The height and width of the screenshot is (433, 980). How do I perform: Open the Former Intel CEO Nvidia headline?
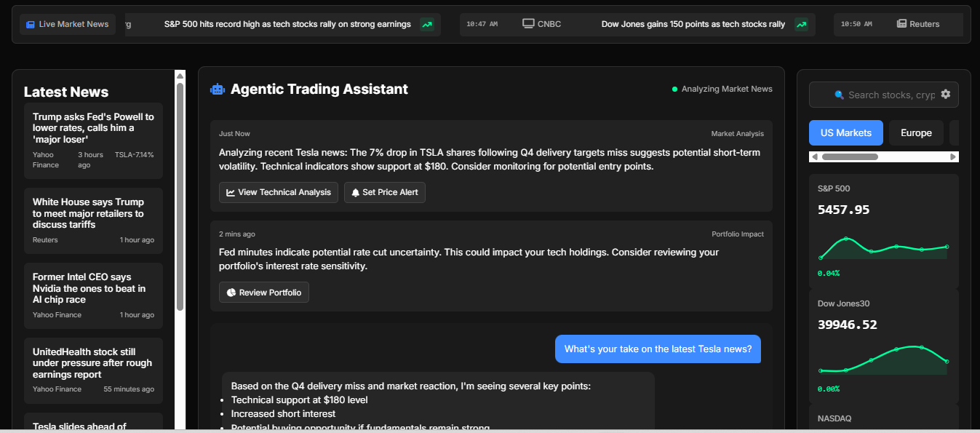[89, 288]
